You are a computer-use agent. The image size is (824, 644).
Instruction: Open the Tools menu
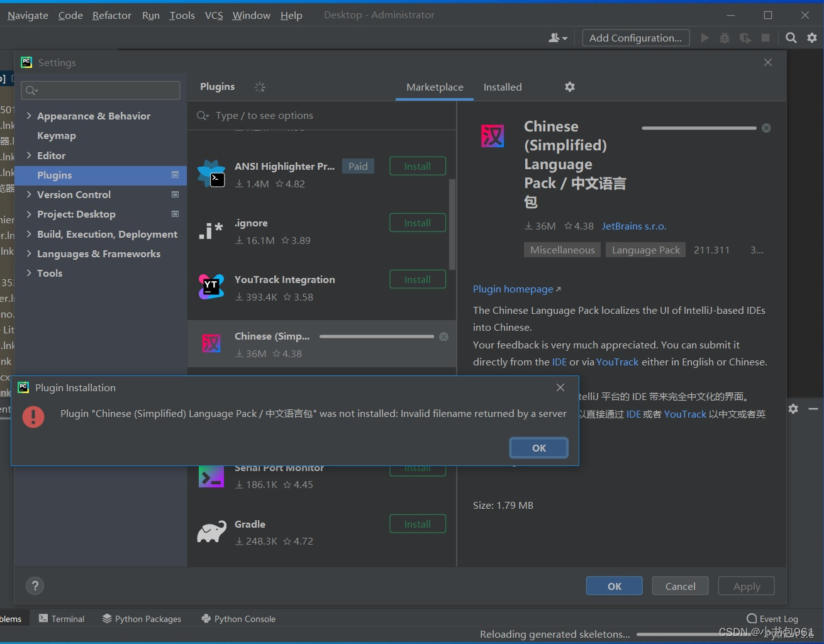click(182, 15)
